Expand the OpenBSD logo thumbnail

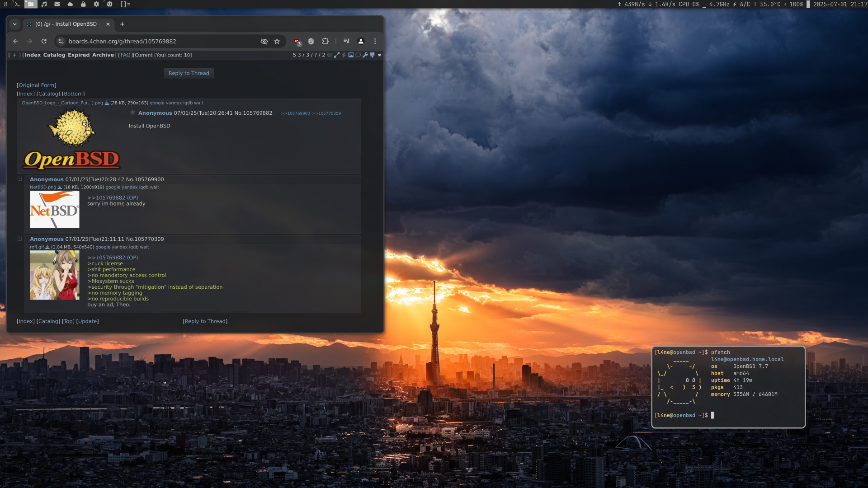[x=72, y=139]
